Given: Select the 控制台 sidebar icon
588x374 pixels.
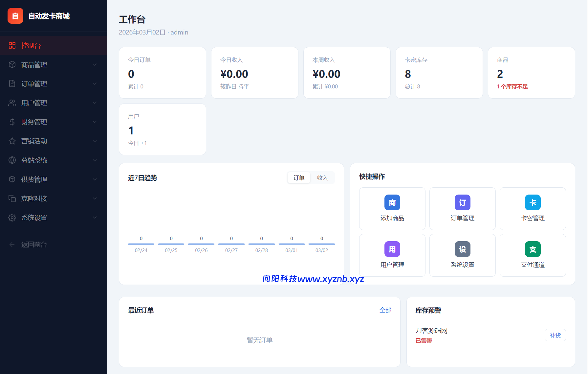Looking at the screenshot, I should coord(12,45).
